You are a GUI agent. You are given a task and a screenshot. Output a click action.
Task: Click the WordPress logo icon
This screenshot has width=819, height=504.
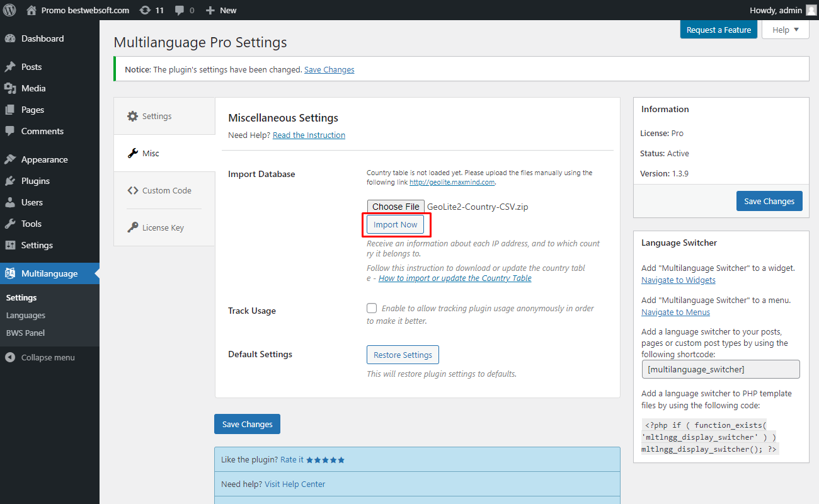10,10
